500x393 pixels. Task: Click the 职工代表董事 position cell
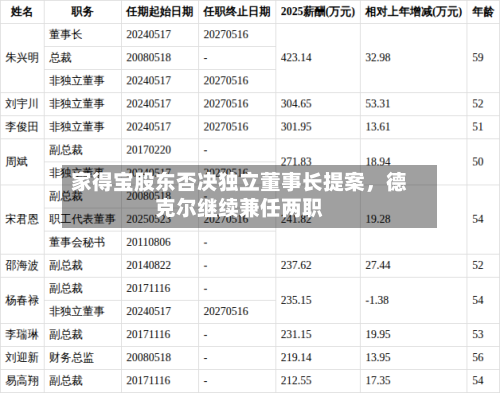pos(82,219)
